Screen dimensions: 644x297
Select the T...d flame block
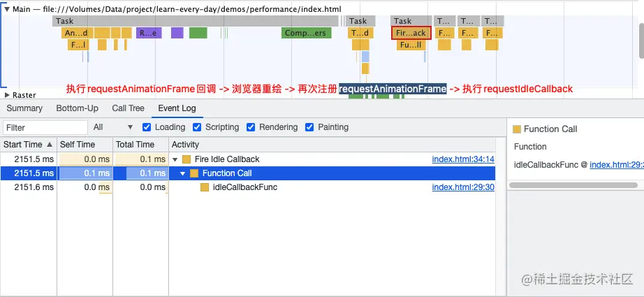coord(360,34)
